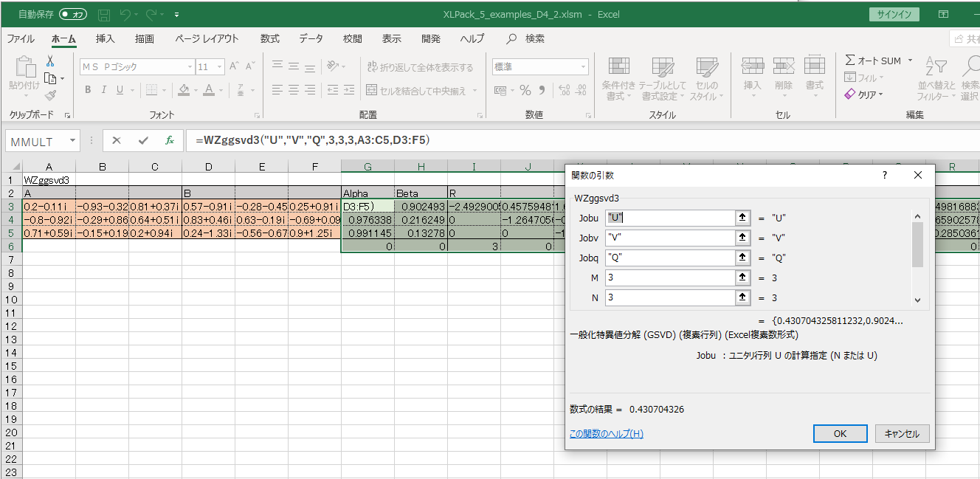Toggle the AutoSave switch
Screen dimensions: 980x479
pyautogui.click(x=73, y=14)
